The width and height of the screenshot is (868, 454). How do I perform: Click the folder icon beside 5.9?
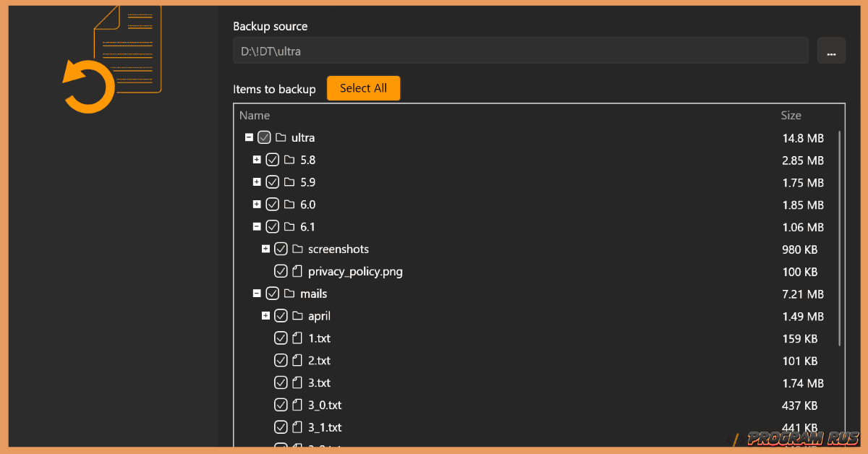(289, 181)
